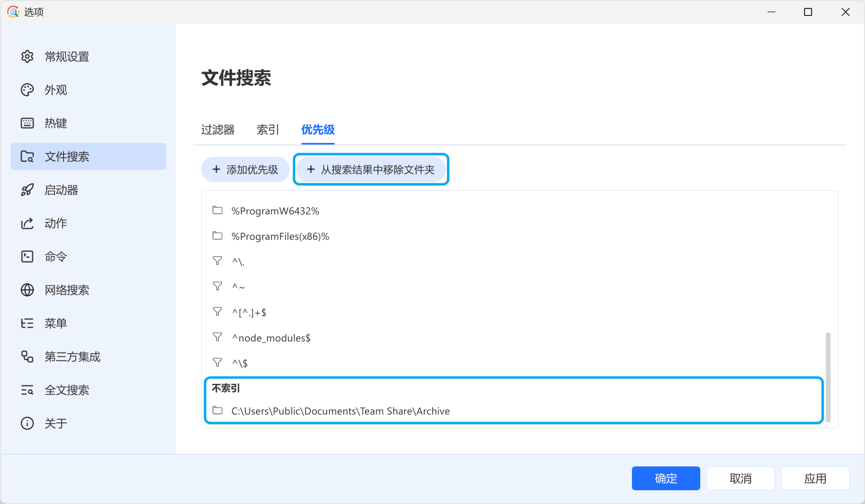Screen dimensions: 865x504
Task: Open 全文搜索 settings page label
Action: coord(67,390)
